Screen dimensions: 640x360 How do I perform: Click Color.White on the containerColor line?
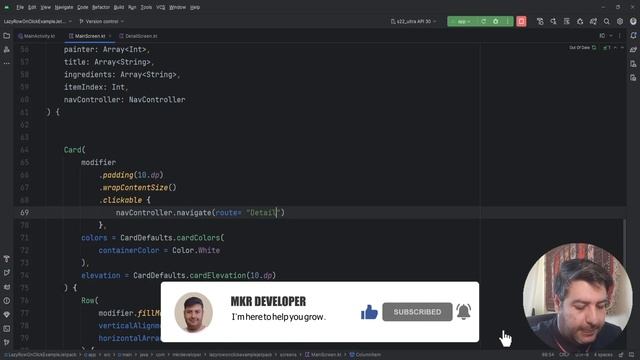196,250
